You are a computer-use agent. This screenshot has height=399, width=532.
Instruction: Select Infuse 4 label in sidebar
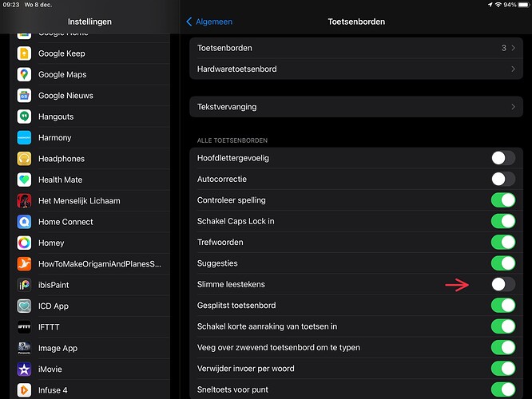53,390
